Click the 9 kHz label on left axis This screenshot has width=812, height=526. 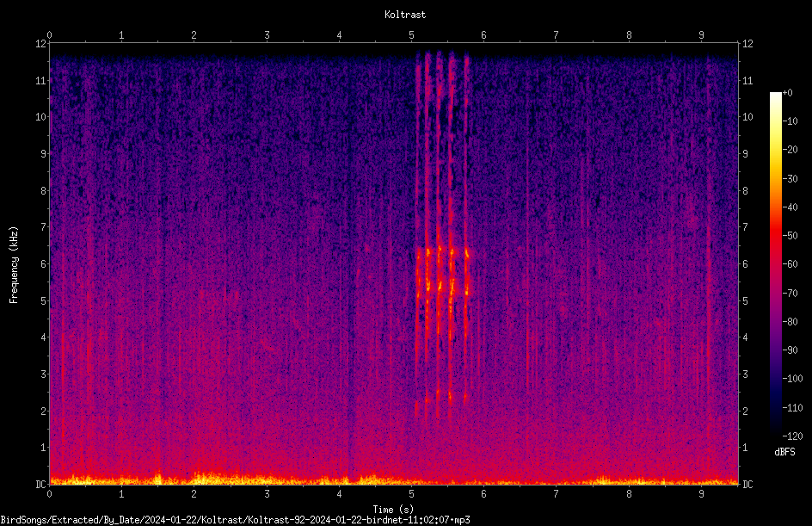coord(44,153)
